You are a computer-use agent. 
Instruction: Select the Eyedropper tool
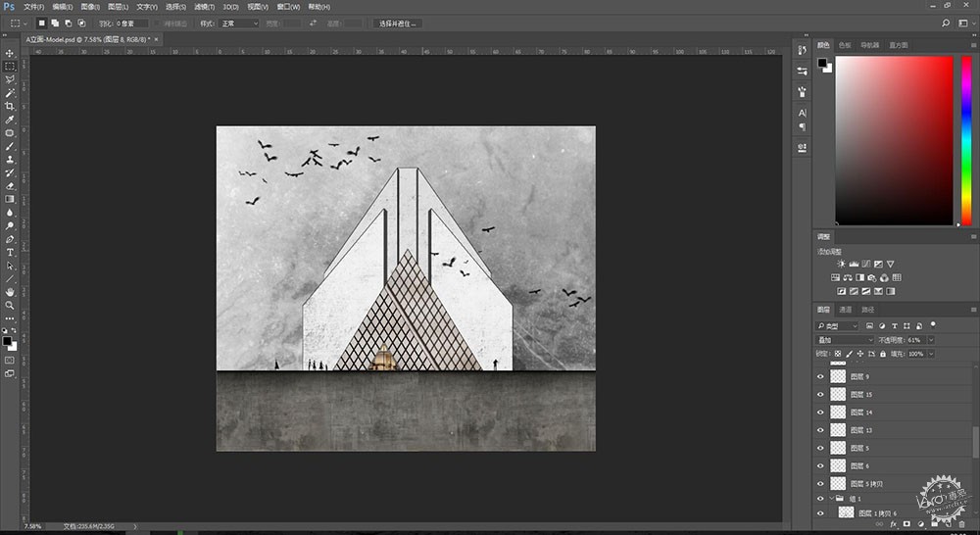click(x=10, y=120)
